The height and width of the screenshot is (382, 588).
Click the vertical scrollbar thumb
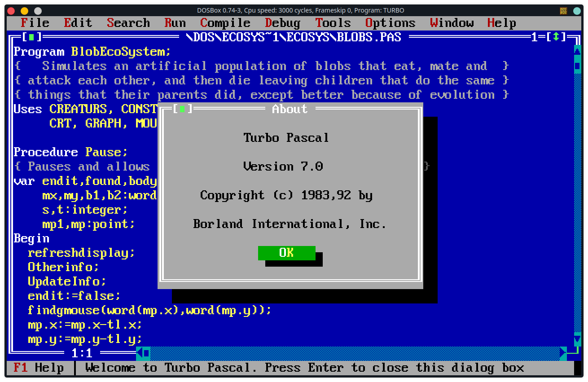(578, 66)
